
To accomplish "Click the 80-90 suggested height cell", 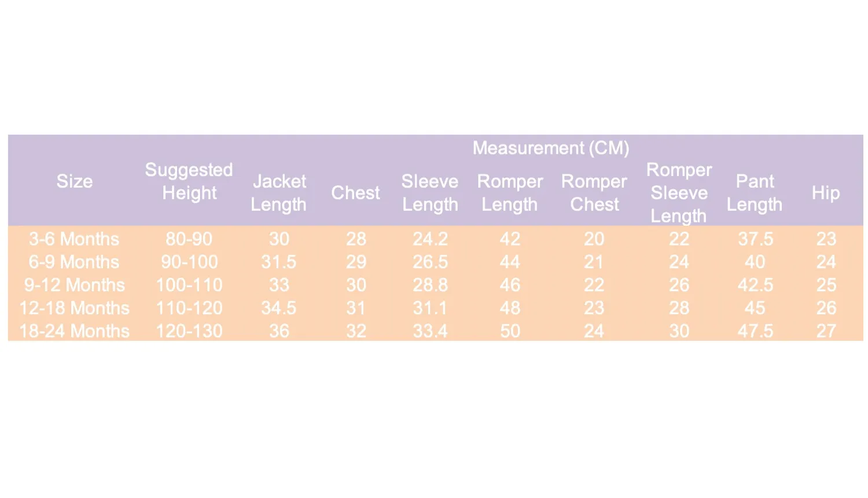I will (189, 239).
